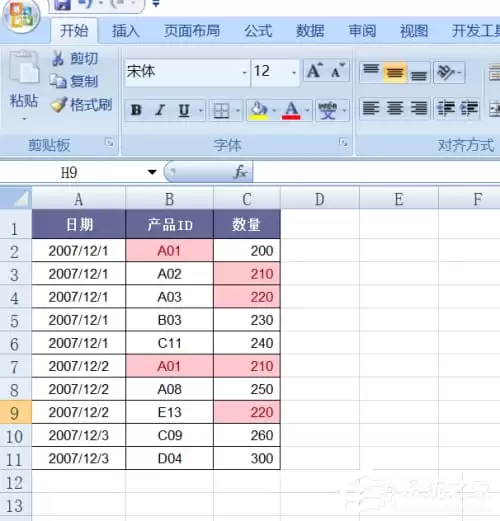Click the 复制 copy button
The width and height of the screenshot is (500, 521).
tap(74, 81)
